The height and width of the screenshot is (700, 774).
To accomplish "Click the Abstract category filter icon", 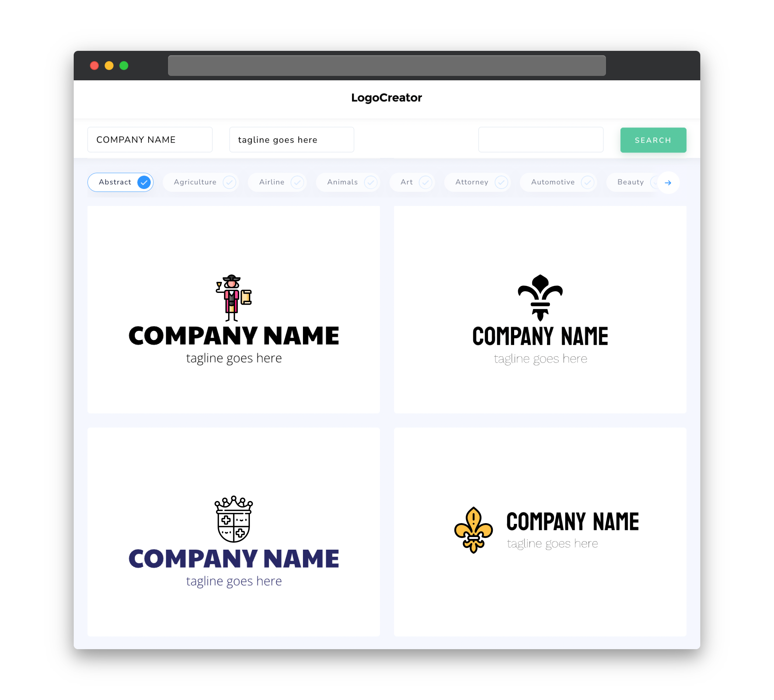I will [144, 182].
